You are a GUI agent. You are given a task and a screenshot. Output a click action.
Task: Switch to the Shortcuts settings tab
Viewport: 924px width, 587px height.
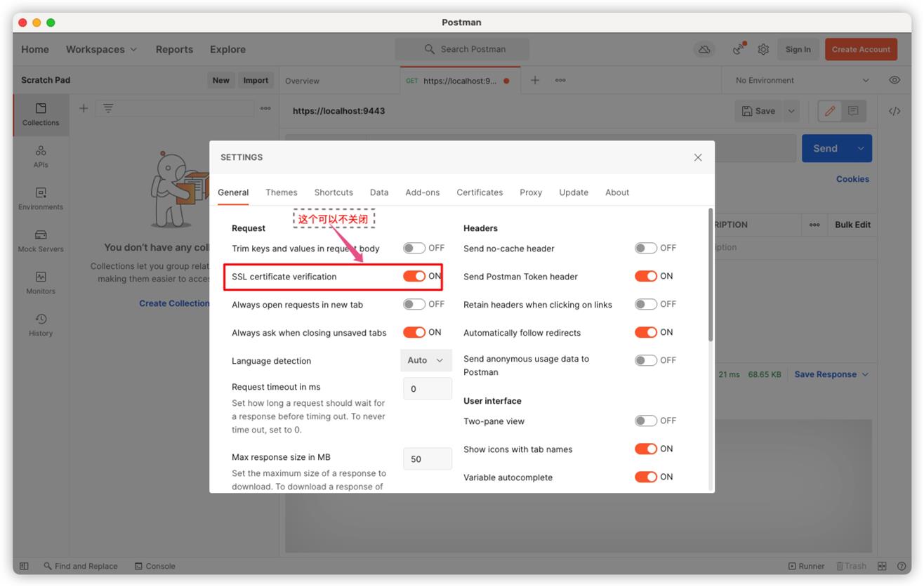click(334, 192)
